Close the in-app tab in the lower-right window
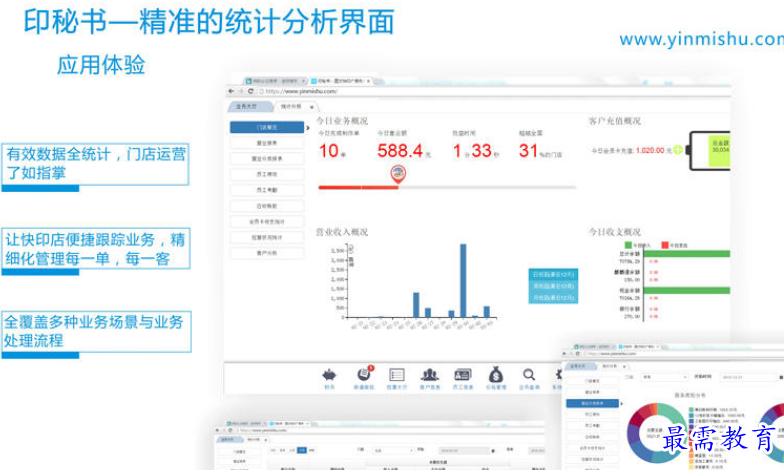 tap(625, 366)
